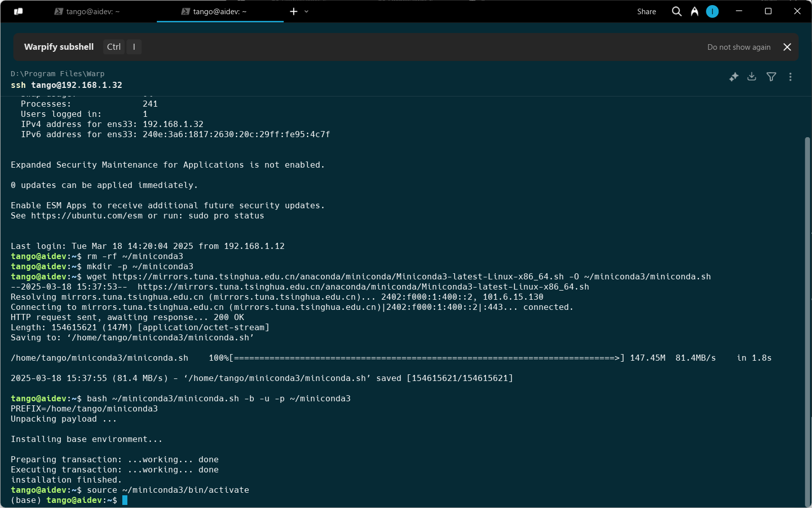Click 'Executing transaction' done line

click(115, 470)
